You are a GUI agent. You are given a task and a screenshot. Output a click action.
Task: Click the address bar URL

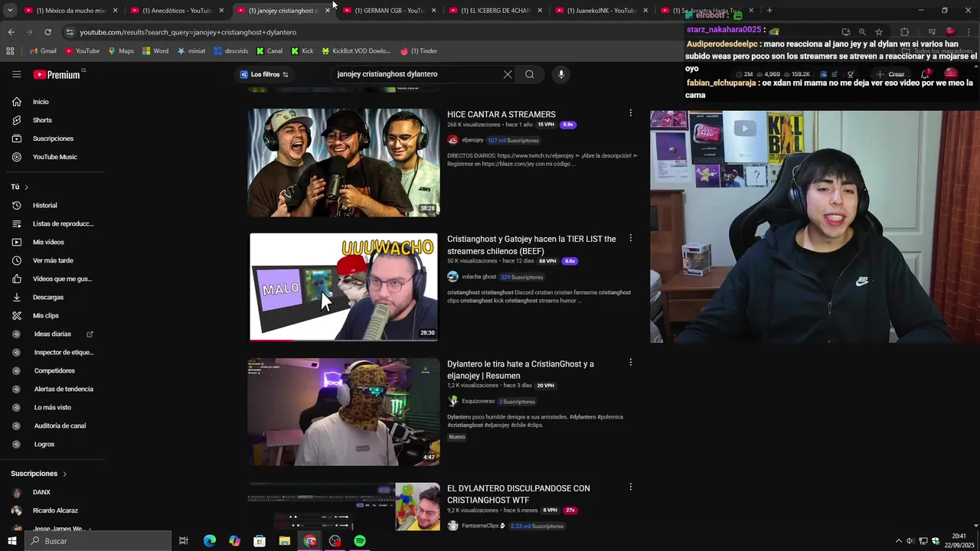point(188,32)
